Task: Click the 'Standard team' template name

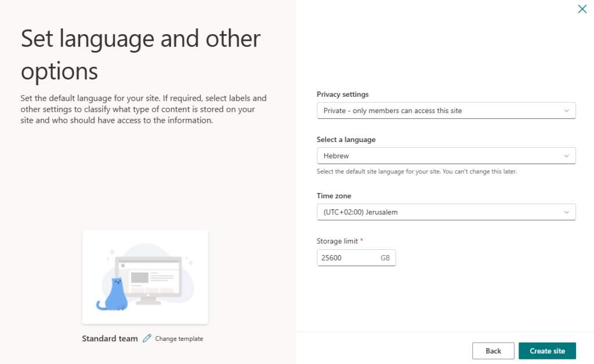Action: 110,338
